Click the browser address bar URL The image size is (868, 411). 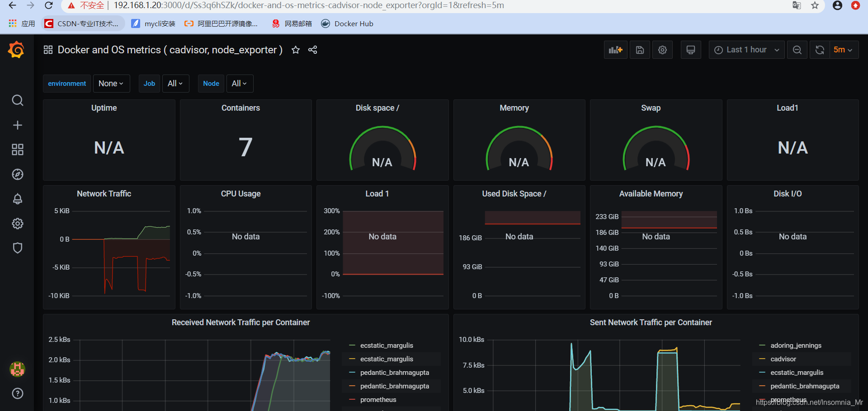[309, 5]
